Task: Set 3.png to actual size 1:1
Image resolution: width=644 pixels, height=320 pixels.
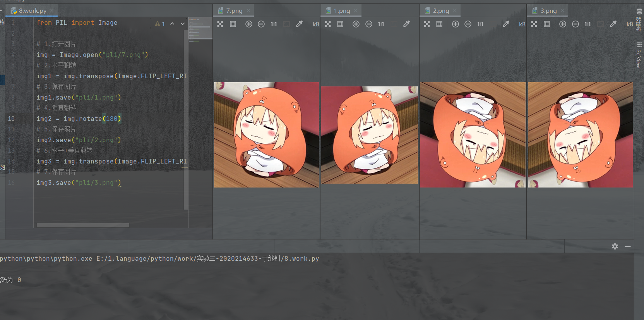Action: click(587, 24)
